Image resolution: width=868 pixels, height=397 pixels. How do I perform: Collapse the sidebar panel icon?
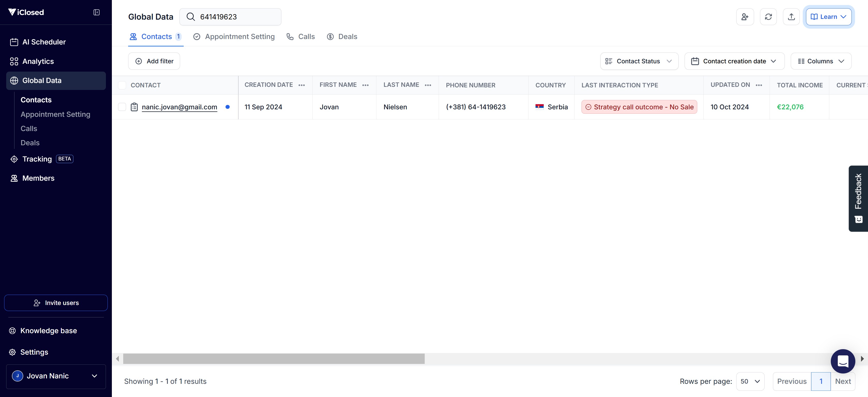96,12
